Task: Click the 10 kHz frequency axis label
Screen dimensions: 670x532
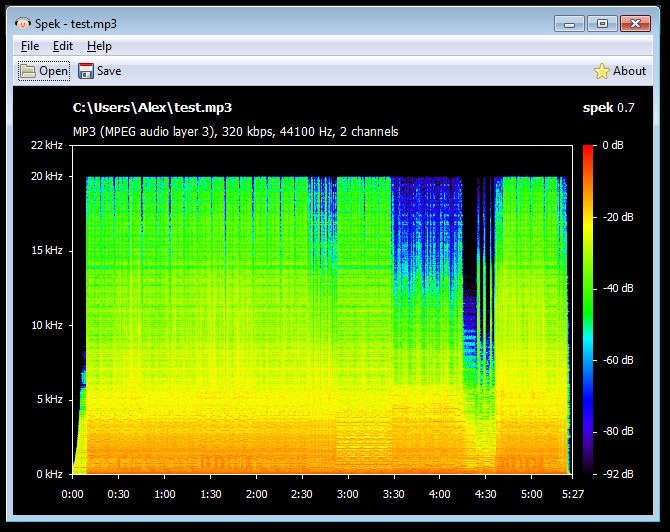Action: pyautogui.click(x=48, y=325)
